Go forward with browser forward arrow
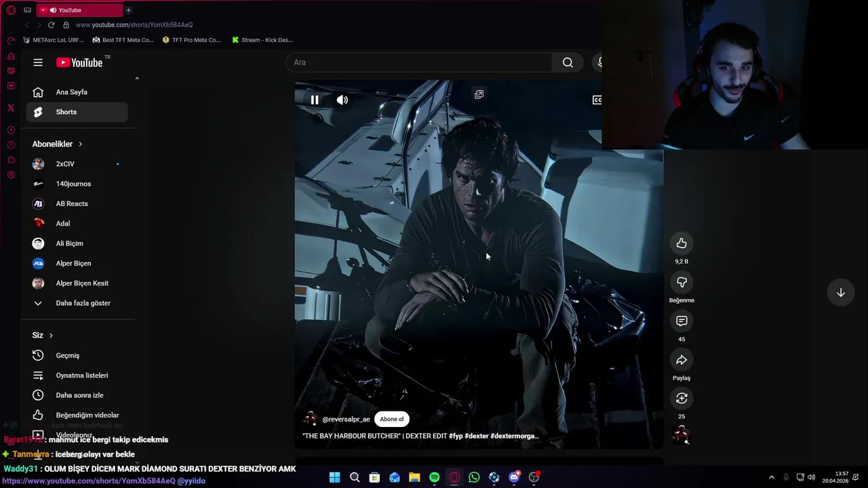 pyautogui.click(x=39, y=25)
